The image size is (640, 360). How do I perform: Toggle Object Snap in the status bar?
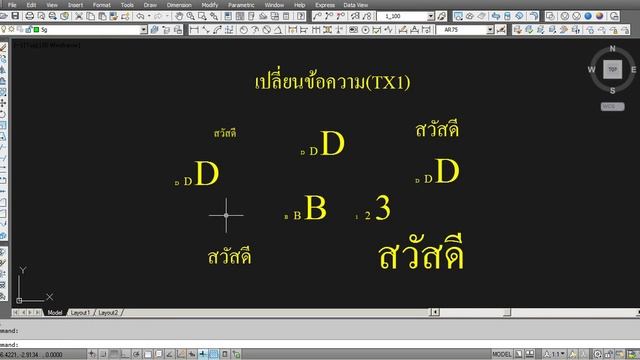coord(148,354)
